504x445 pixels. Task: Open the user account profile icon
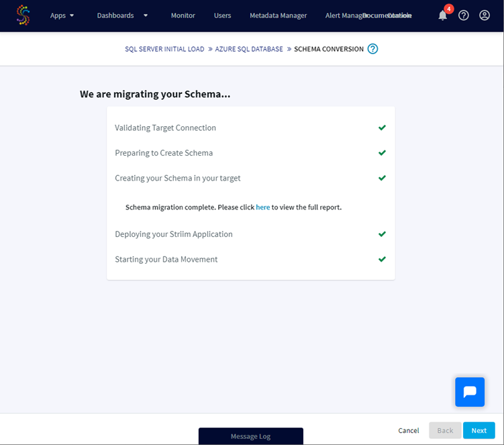(485, 15)
